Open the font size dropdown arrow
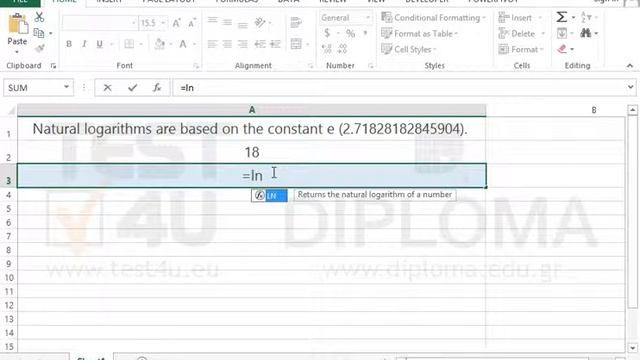The width and height of the screenshot is (640, 360). click(163, 23)
